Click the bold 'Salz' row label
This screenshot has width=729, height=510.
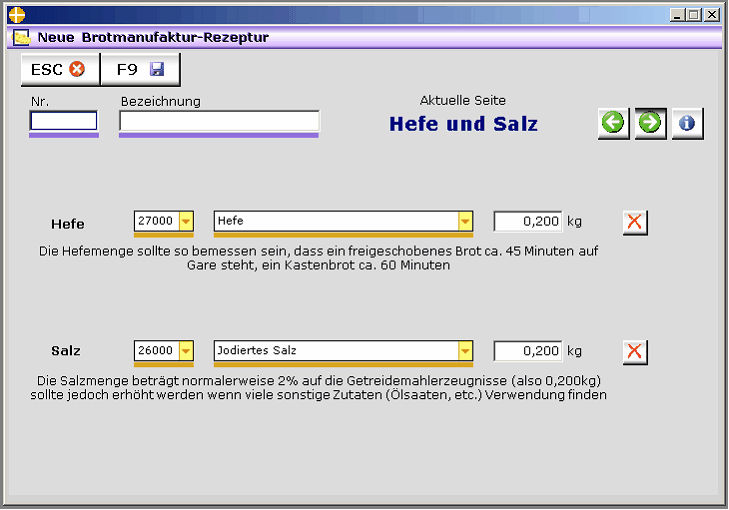coord(66,351)
